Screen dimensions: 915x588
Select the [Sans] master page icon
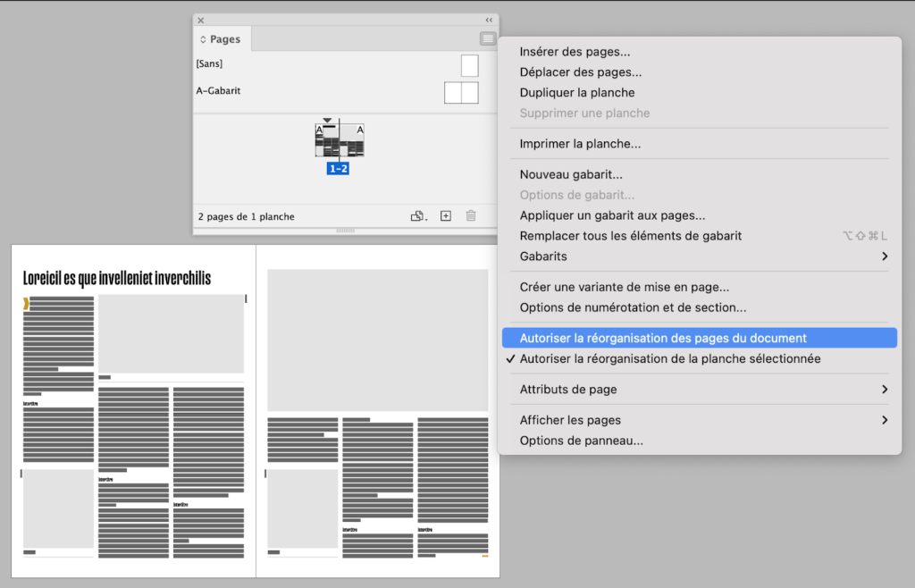point(469,65)
